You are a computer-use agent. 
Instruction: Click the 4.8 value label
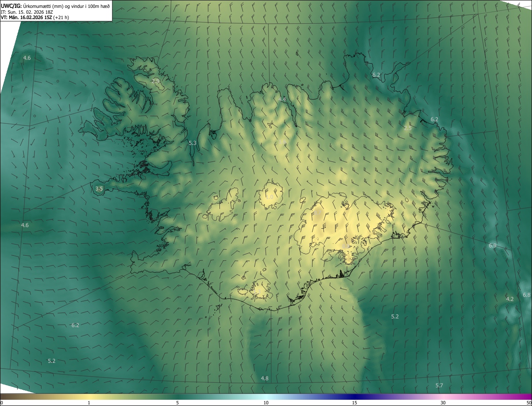pos(264,378)
